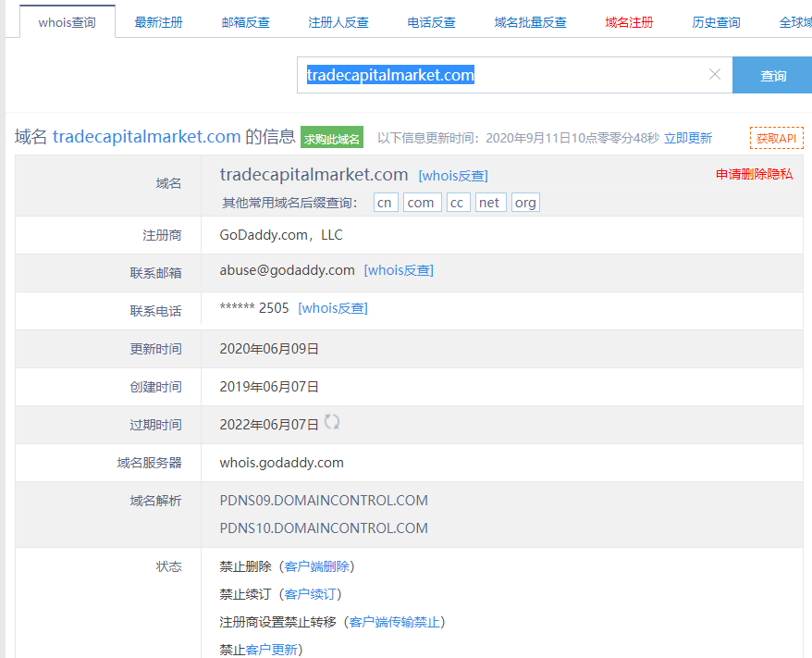Select the cn suffix option

click(386, 203)
